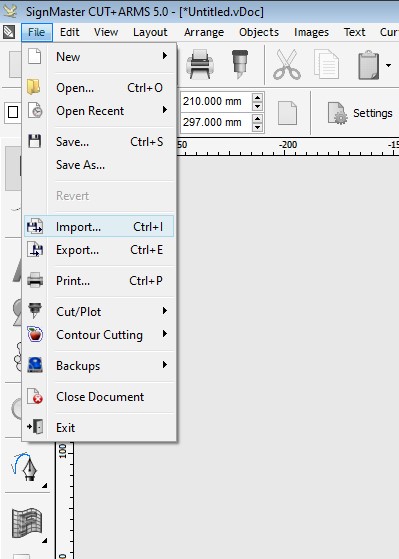Expand the Contour Cutting submenu

coord(99,335)
